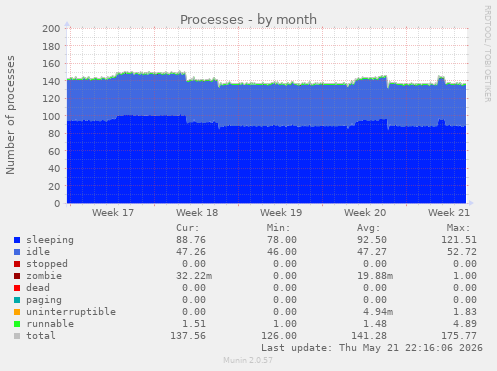Click the 'Week 21' axis label

click(x=449, y=213)
